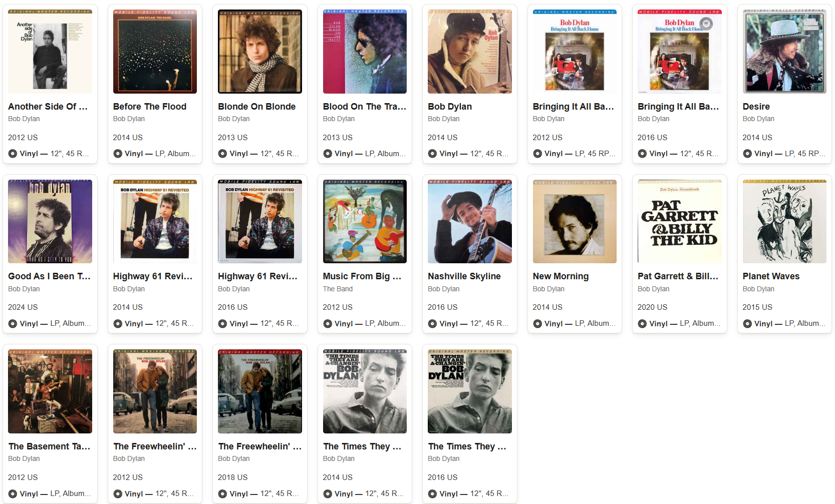
Task: Click the vinyl icon under Nashville Skyline
Action: [x=432, y=324]
